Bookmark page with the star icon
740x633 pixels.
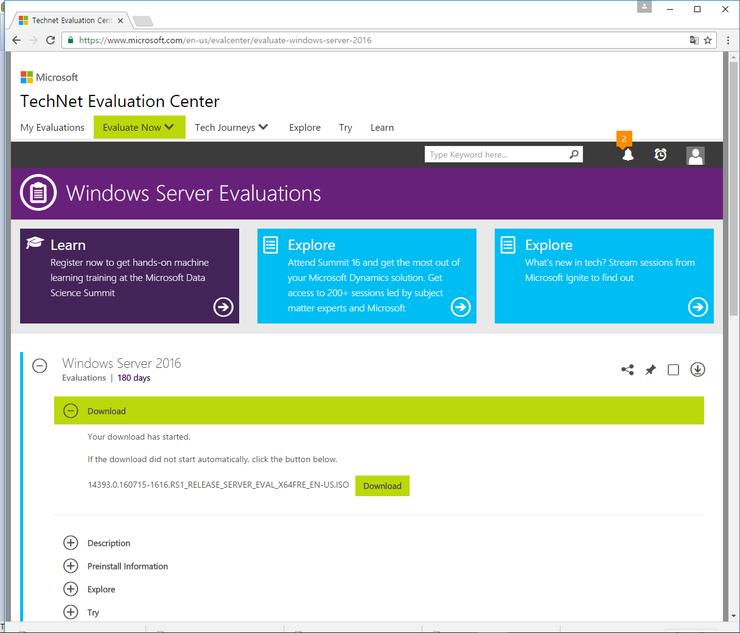(707, 40)
